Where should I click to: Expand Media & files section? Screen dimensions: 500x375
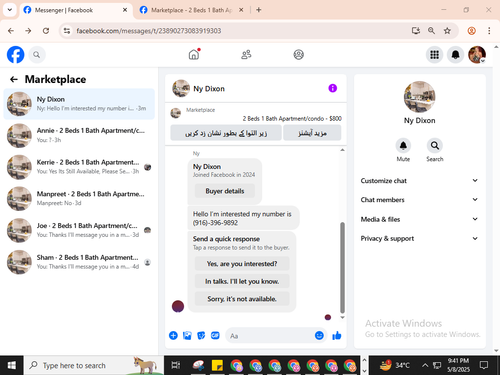(419, 219)
